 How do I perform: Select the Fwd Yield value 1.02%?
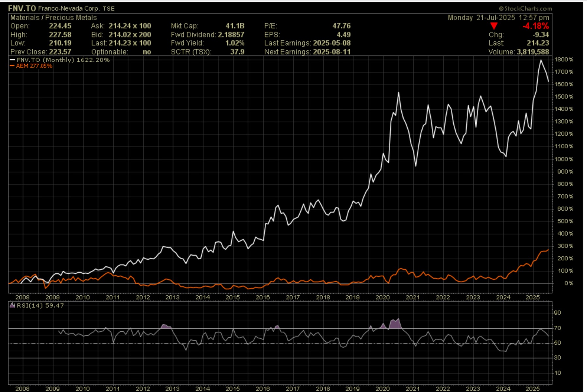pyautogui.click(x=235, y=43)
